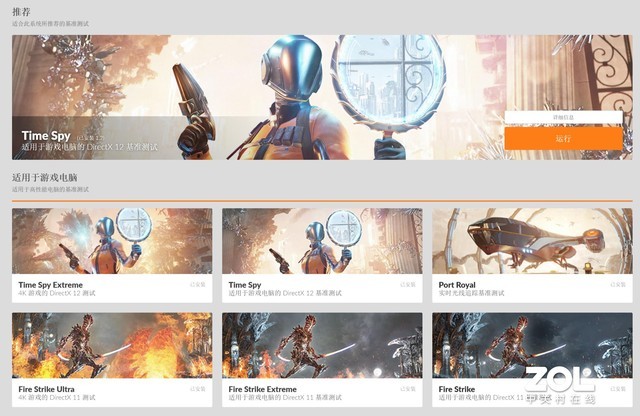Click installed label on Fire Strike Ultra card

pos(198,389)
